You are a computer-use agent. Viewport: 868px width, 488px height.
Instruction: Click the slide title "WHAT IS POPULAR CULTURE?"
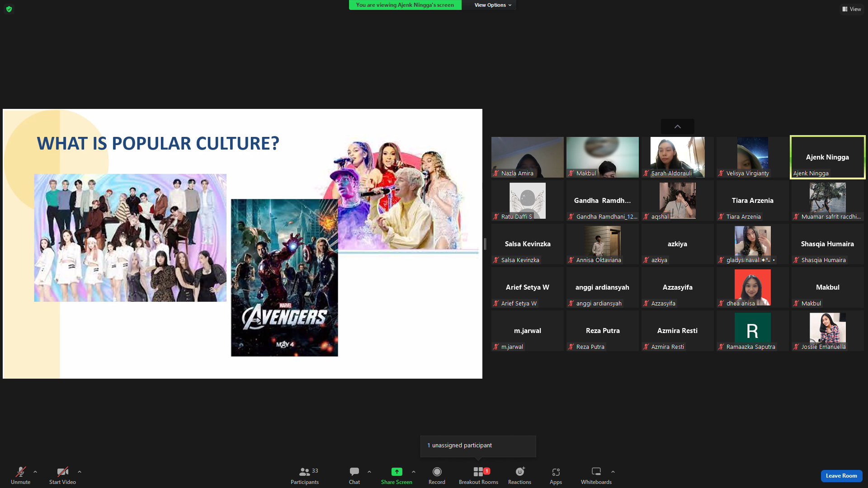tap(158, 144)
